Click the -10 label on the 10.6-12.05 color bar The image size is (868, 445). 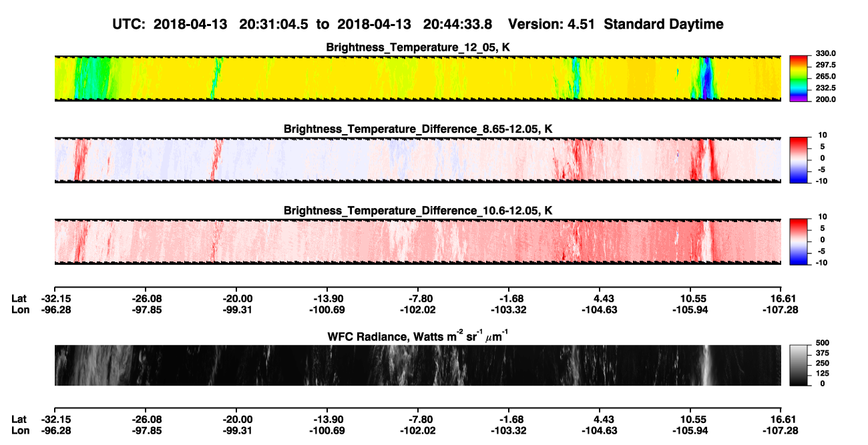click(822, 263)
